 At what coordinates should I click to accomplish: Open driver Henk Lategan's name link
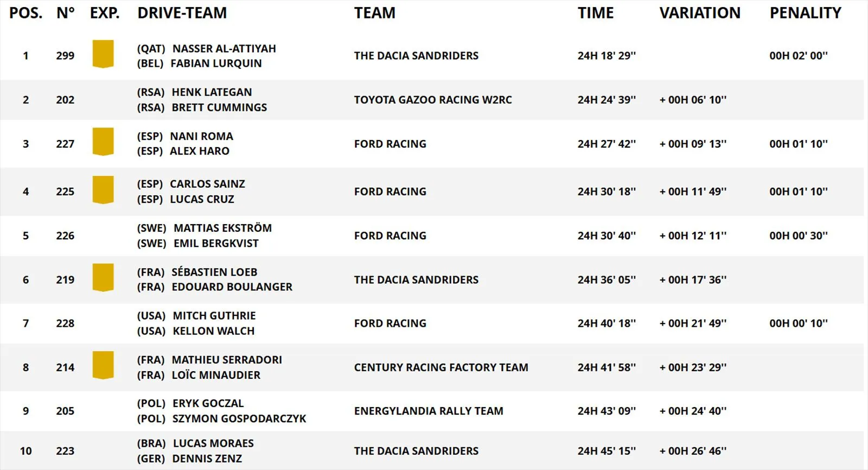pos(212,92)
